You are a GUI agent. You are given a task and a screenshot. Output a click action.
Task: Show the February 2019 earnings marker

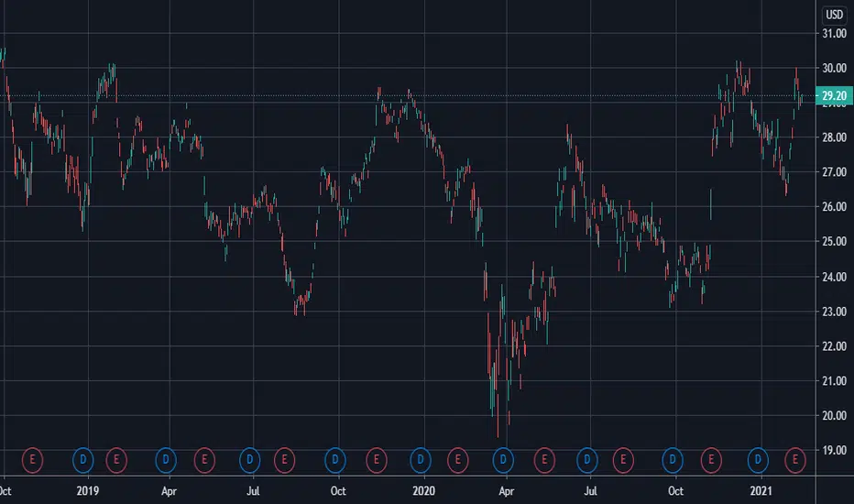point(116,460)
